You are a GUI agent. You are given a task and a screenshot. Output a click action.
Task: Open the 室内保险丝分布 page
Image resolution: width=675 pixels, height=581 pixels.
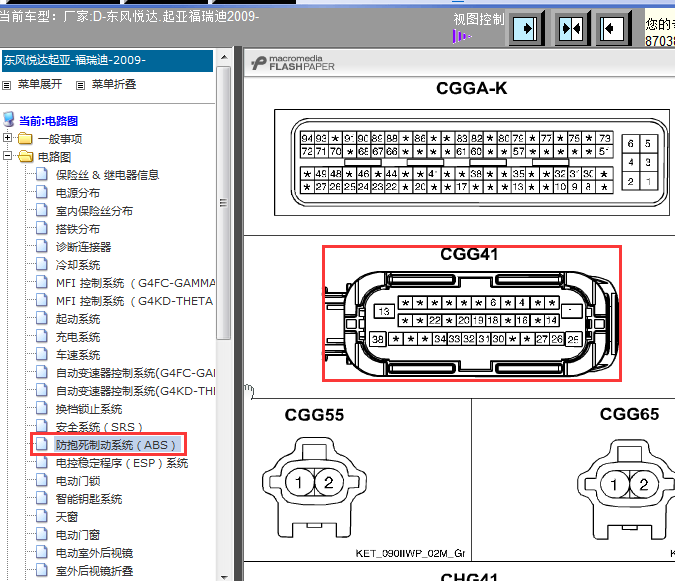tap(94, 211)
